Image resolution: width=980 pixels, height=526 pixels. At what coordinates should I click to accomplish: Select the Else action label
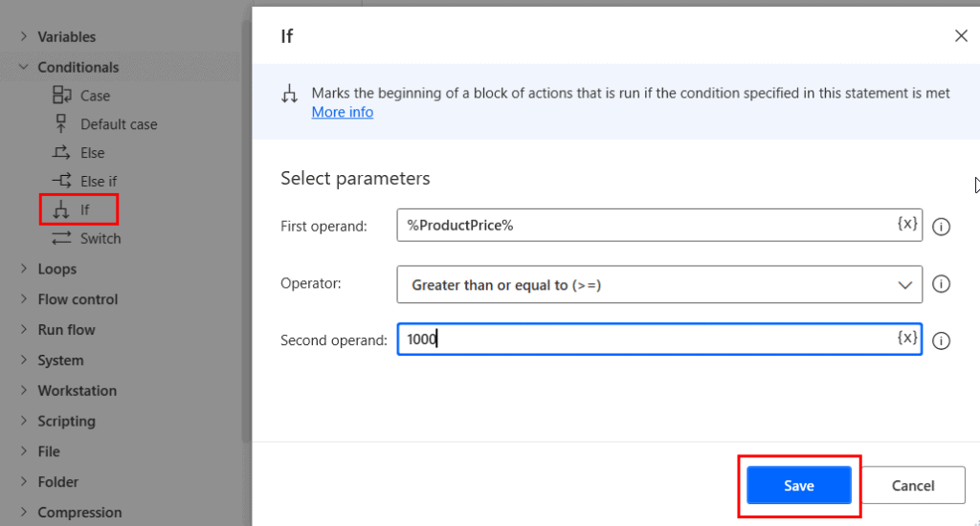pos(93,152)
